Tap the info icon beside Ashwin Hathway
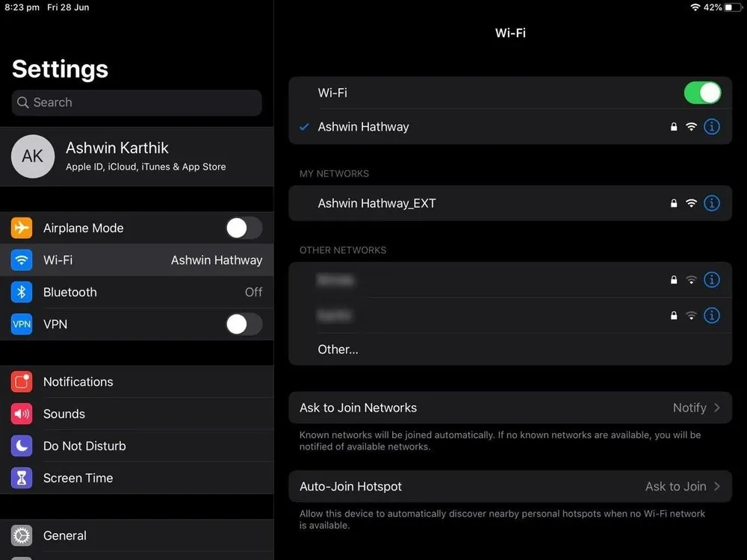747x560 pixels. coord(711,127)
